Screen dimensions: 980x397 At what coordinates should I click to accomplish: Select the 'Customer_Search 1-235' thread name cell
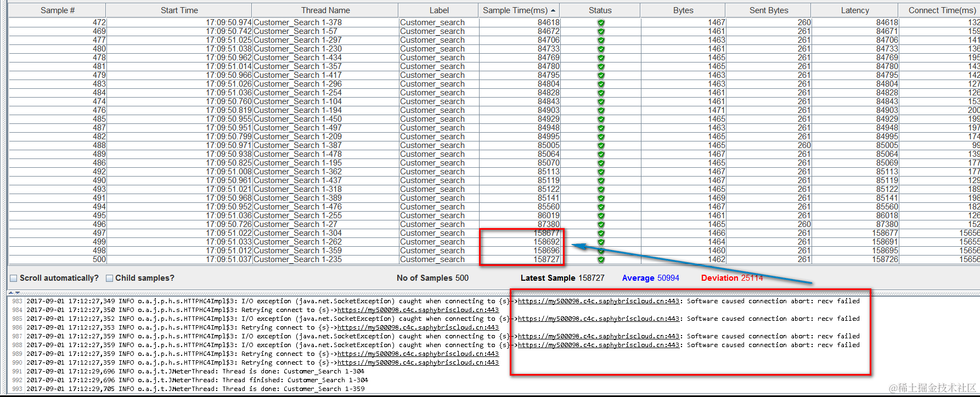click(x=325, y=259)
